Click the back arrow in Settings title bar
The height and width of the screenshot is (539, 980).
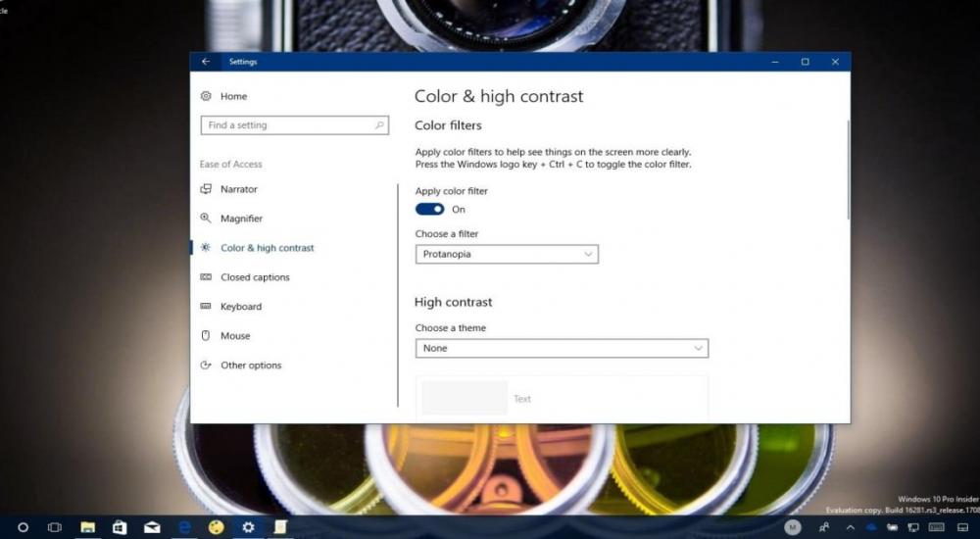pos(206,62)
